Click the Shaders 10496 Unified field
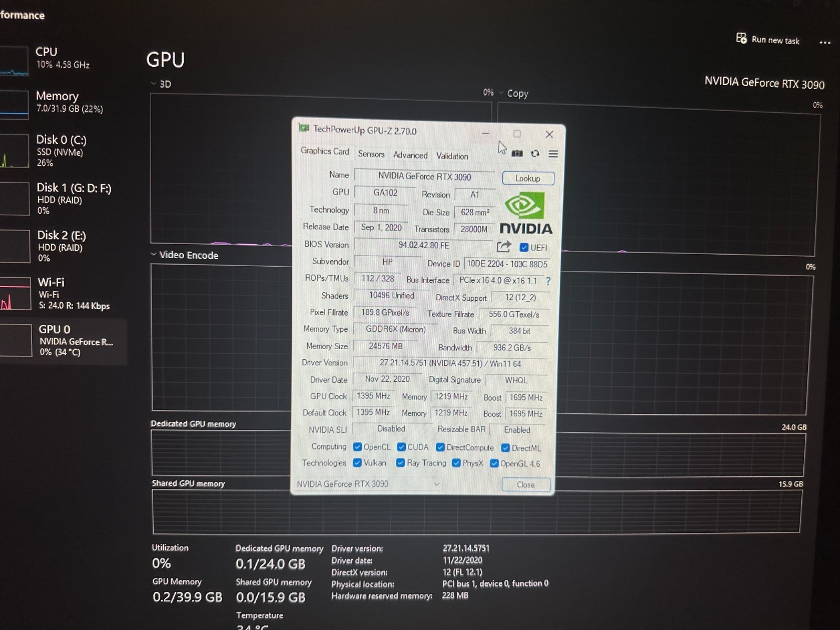This screenshot has height=630, width=840. [x=391, y=296]
